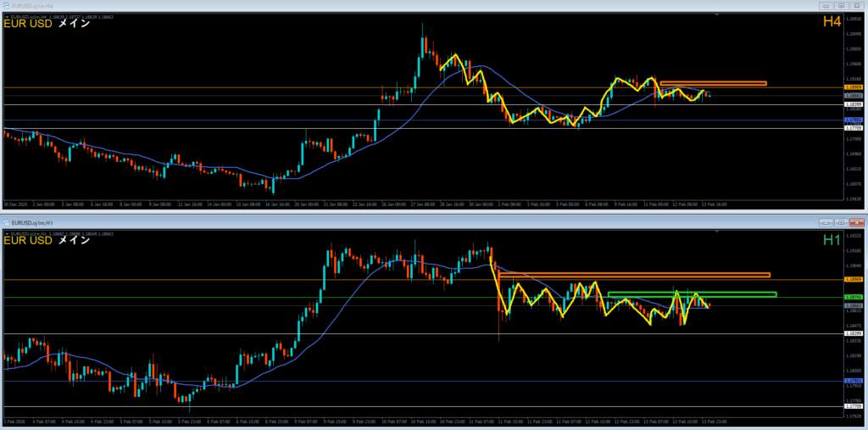Click the EURUSD H1 window title icon
The image size is (868, 430).
pos(6,221)
